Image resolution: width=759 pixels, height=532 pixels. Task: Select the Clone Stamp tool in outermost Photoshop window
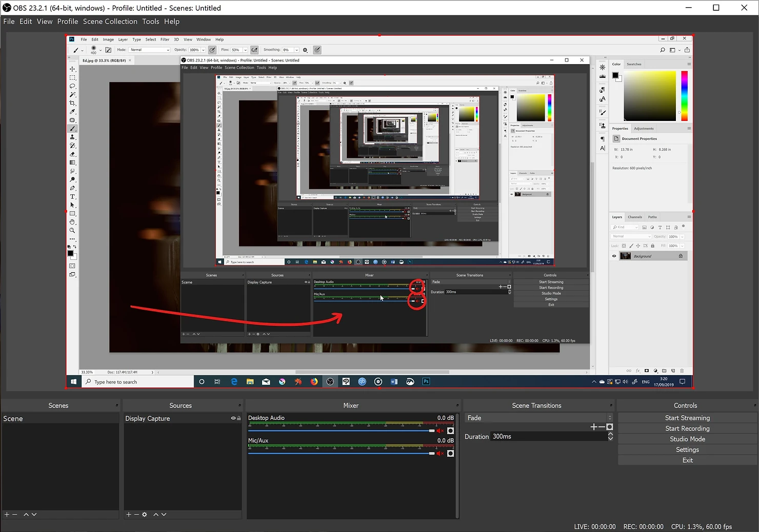(72, 137)
